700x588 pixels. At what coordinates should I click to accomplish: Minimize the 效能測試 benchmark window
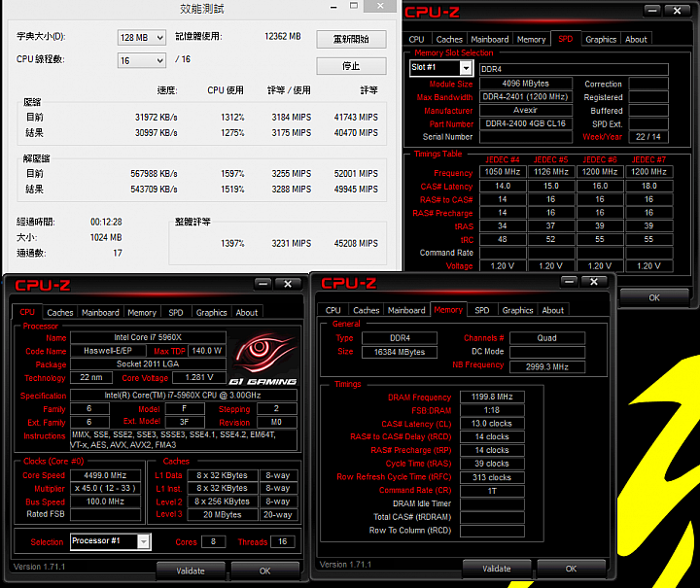[x=333, y=7]
